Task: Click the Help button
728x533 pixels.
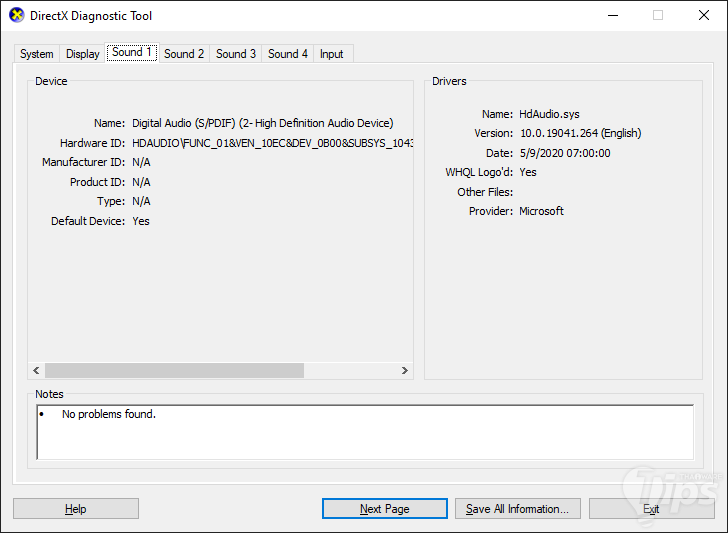Action: click(76, 509)
